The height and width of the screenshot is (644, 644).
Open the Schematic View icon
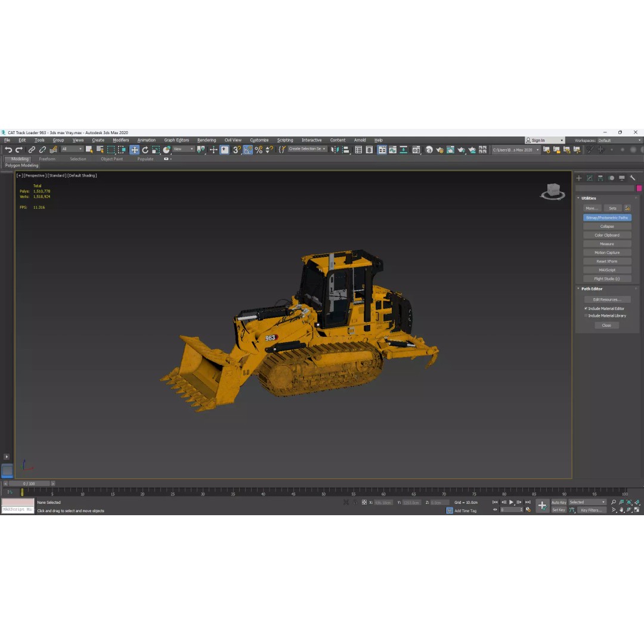403,150
